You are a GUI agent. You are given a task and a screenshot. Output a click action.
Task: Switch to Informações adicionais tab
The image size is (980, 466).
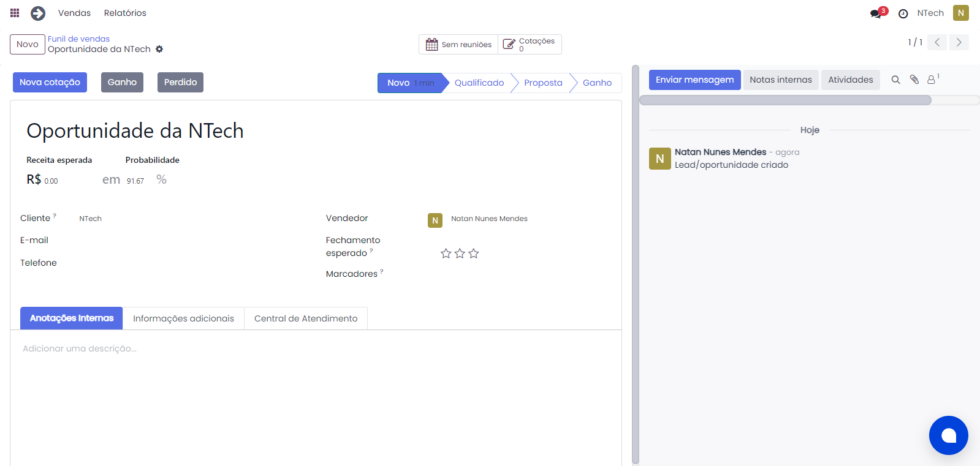[x=183, y=318]
